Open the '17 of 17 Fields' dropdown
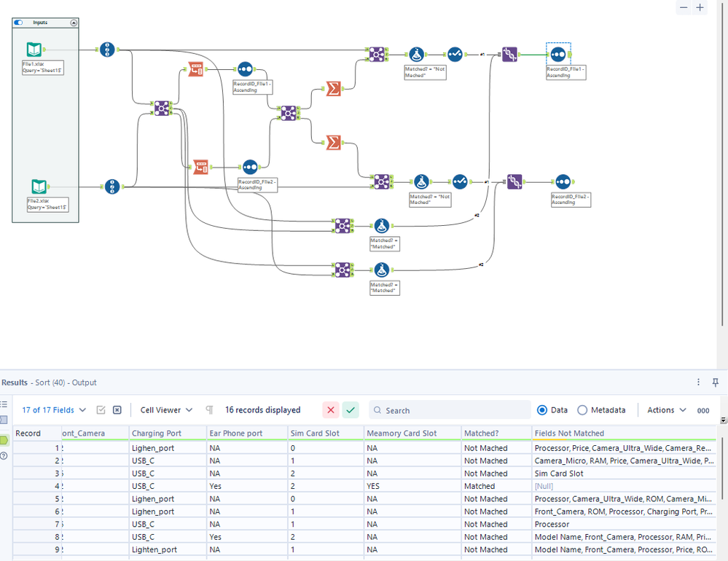The height and width of the screenshot is (561, 728). 54,410
